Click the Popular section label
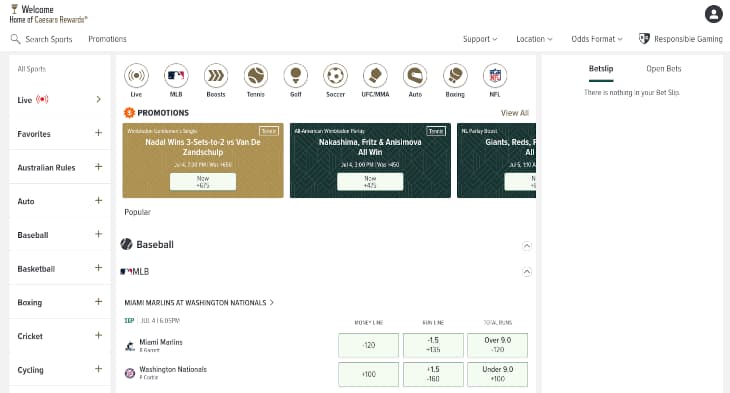Image resolution: width=730 pixels, height=393 pixels. tap(137, 212)
